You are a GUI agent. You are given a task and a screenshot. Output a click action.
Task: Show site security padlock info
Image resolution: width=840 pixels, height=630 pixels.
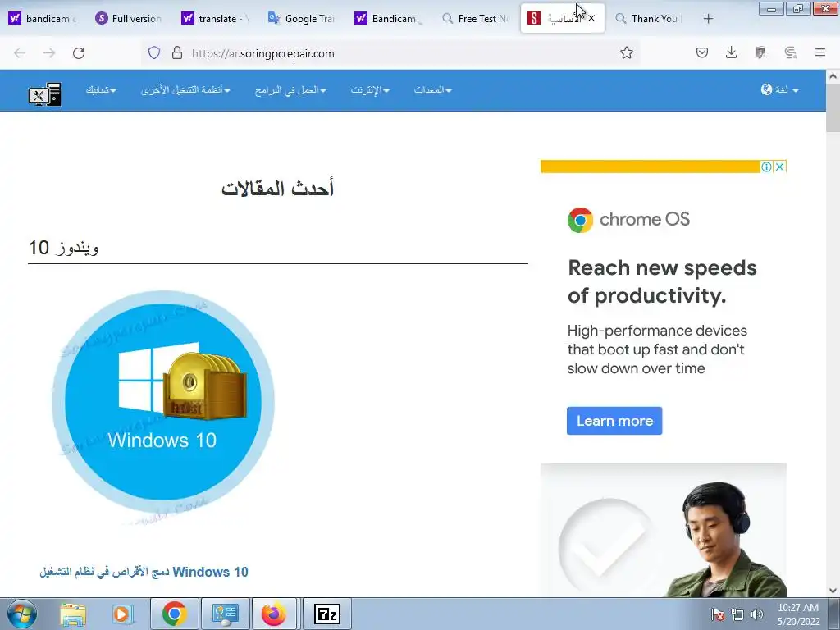(177, 53)
